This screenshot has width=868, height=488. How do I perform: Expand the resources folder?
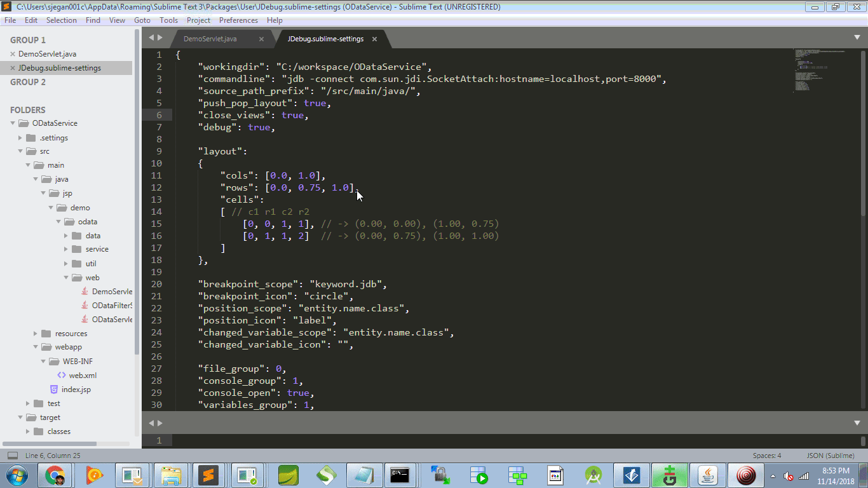click(36, 334)
